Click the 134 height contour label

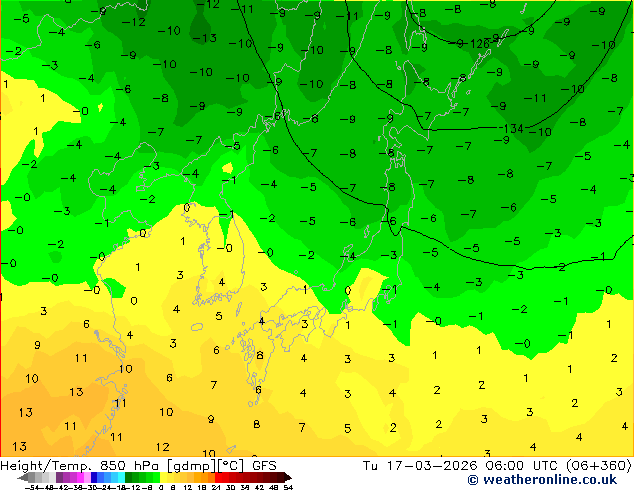pyautogui.click(x=514, y=129)
